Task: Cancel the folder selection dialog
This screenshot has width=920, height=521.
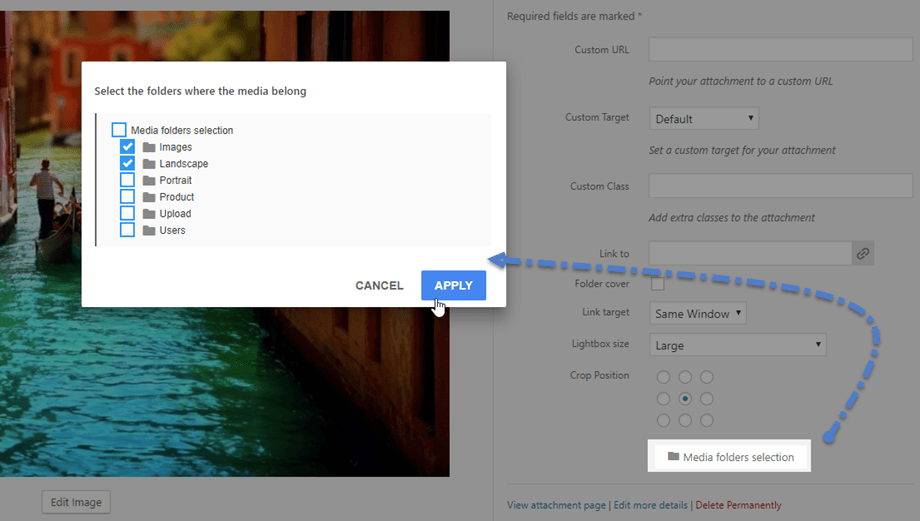Action: [x=379, y=285]
